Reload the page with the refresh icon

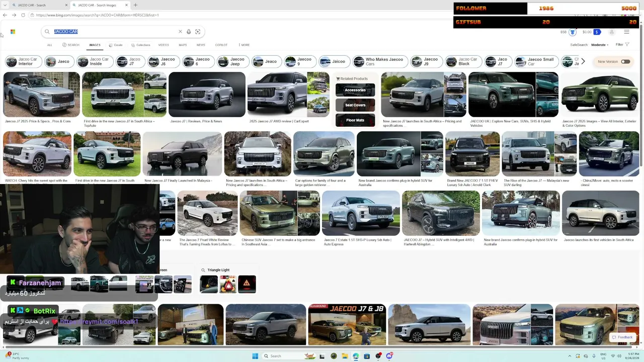point(23,15)
